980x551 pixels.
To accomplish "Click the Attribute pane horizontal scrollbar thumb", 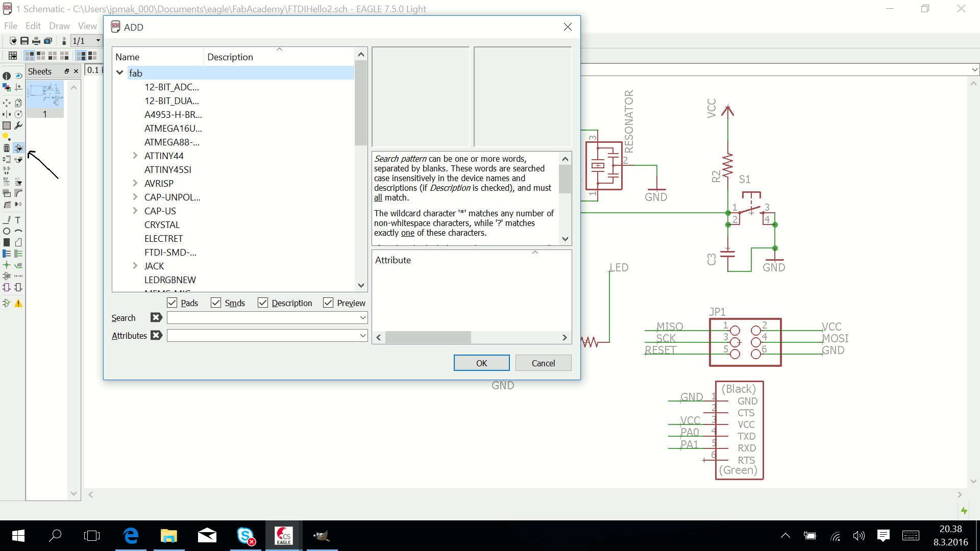I will coord(428,337).
